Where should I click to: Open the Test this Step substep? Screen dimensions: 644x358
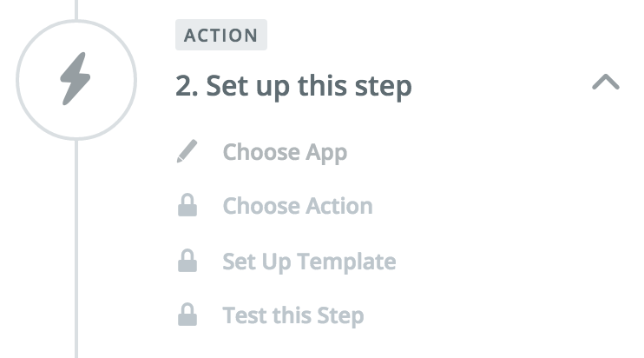(292, 315)
